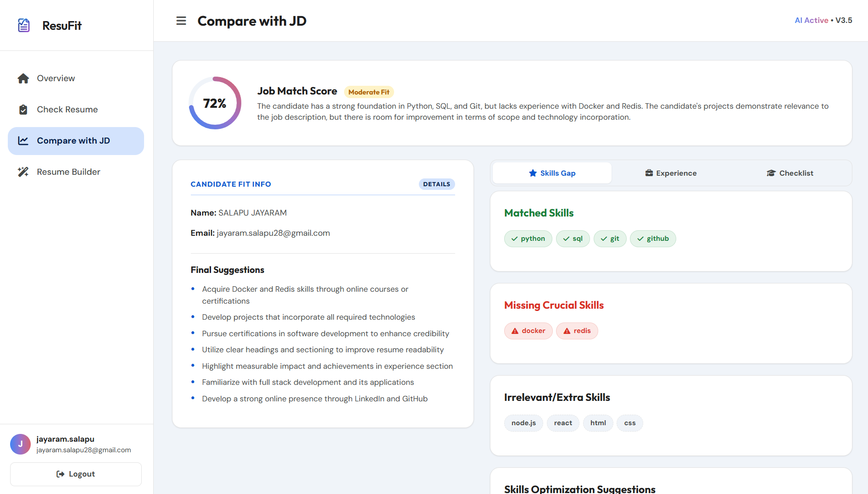Viewport: 868px width, 494px height.
Task: Click the Logout button
Action: pos(76,474)
